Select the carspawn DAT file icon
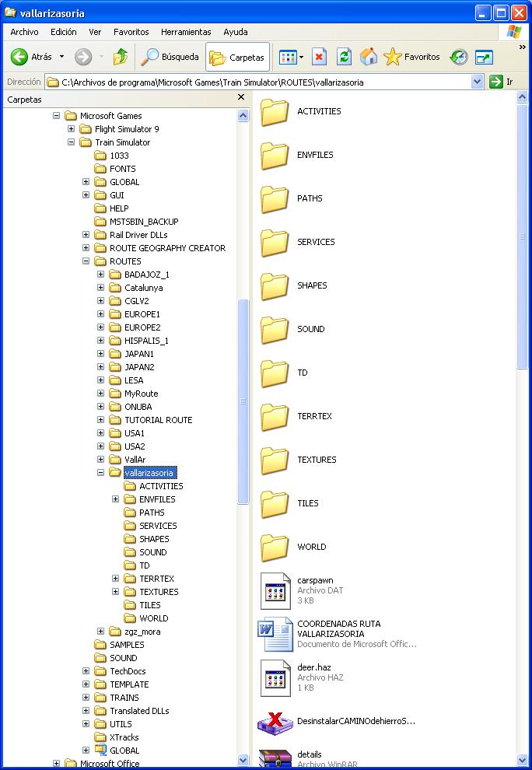Image resolution: width=532 pixels, height=770 pixels. coord(275,590)
